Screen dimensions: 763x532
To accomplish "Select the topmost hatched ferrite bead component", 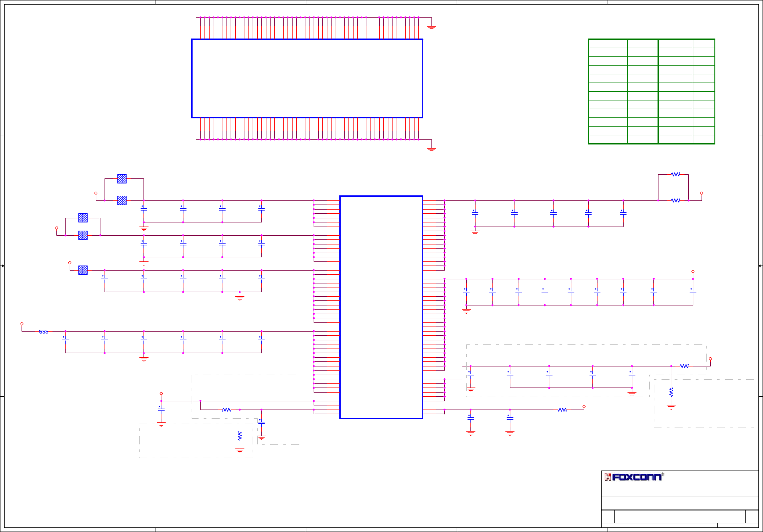I will [x=122, y=179].
